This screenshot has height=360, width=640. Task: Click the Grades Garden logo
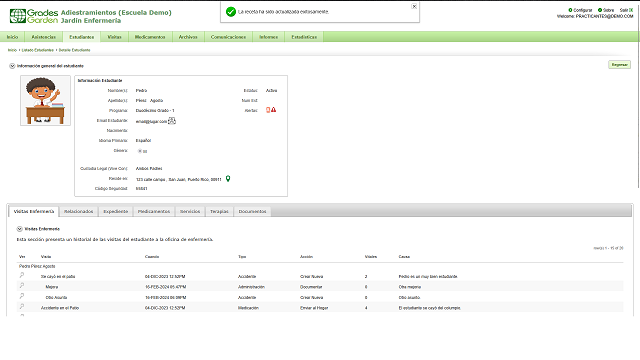click(x=34, y=16)
